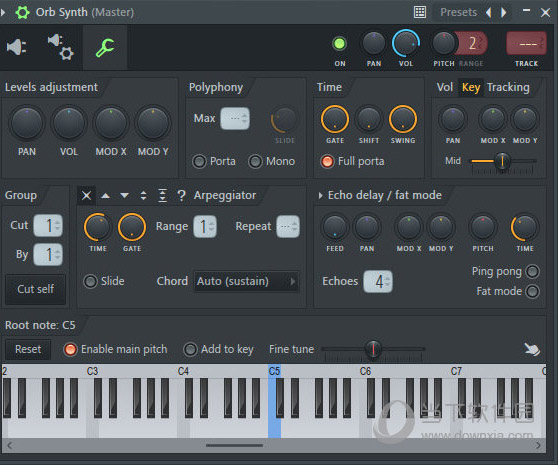558x465 pixels.
Task: Click the Fine tune slider handle
Action: [373, 349]
